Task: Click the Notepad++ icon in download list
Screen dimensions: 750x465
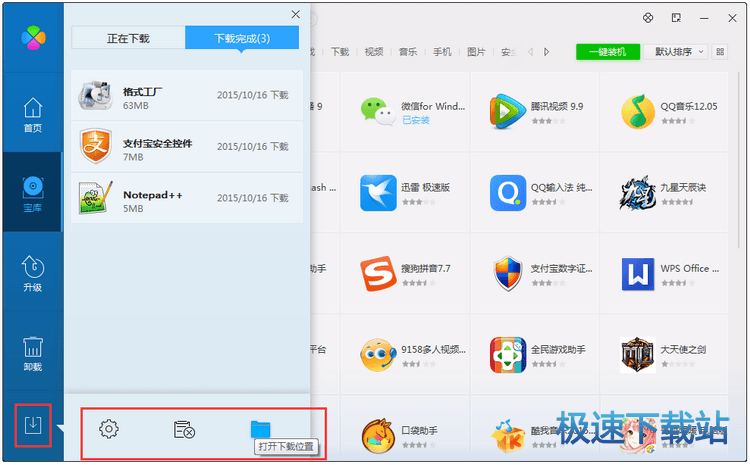Action: point(96,198)
